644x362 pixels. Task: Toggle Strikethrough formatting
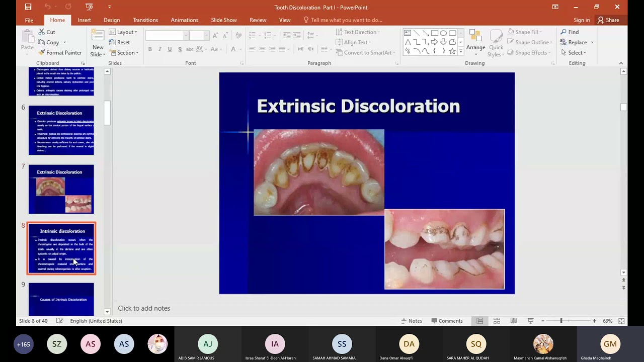click(x=190, y=49)
